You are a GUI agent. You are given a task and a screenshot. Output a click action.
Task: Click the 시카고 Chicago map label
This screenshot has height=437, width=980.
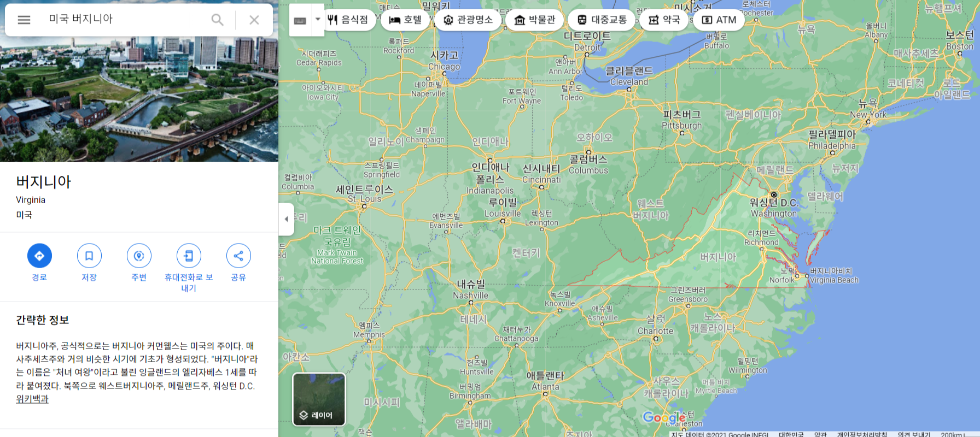[x=444, y=61]
